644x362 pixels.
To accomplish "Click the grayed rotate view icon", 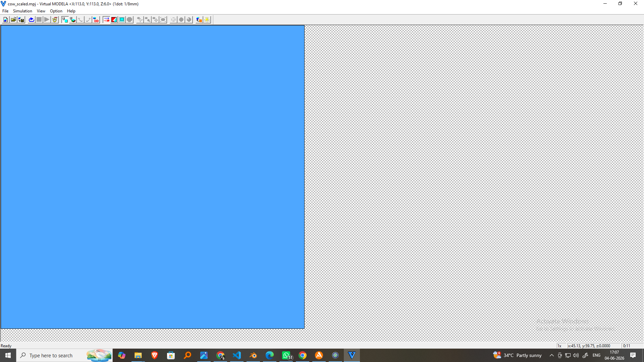I will tap(140, 20).
